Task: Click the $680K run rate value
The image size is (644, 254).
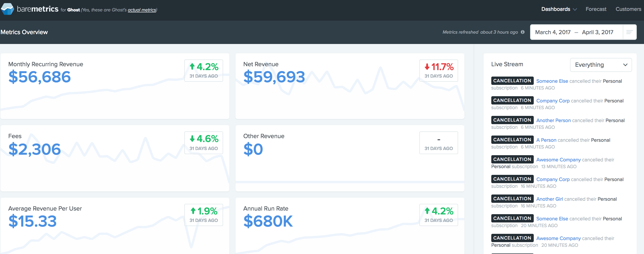Action: point(268,221)
